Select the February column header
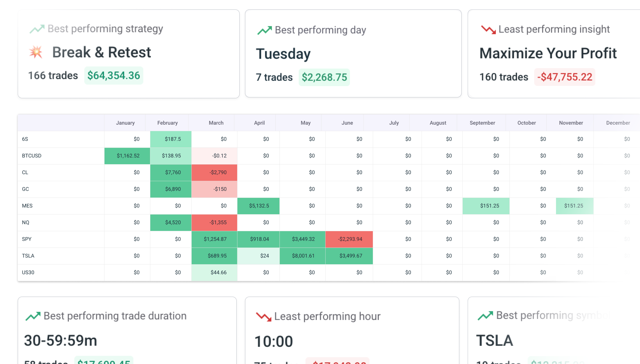This screenshot has width=640, height=364. coord(167,123)
